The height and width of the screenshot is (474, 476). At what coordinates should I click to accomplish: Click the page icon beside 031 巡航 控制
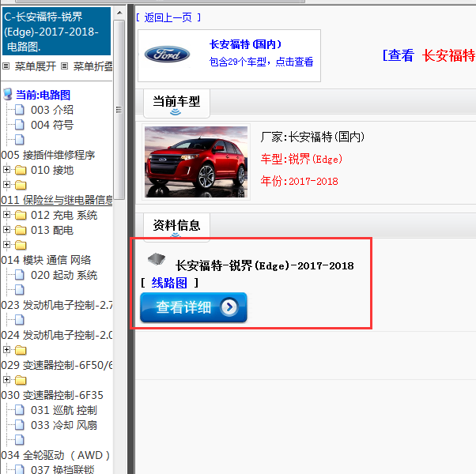[x=20, y=410]
